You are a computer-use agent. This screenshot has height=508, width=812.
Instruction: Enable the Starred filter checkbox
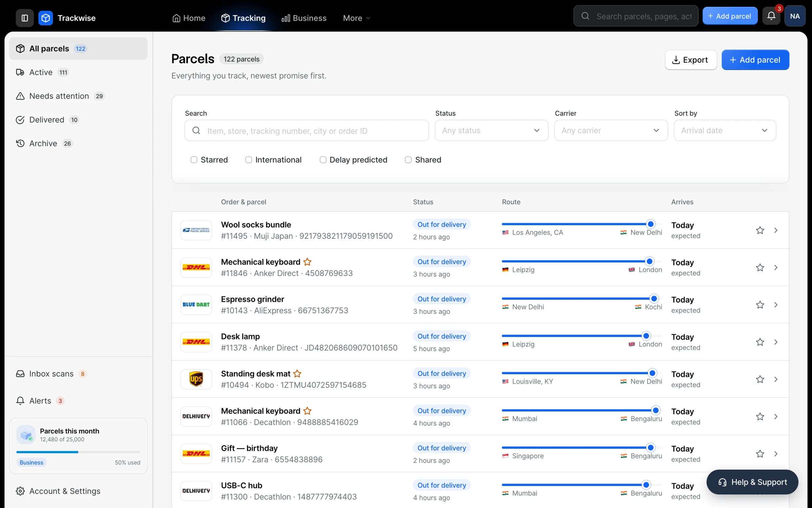[x=194, y=160]
